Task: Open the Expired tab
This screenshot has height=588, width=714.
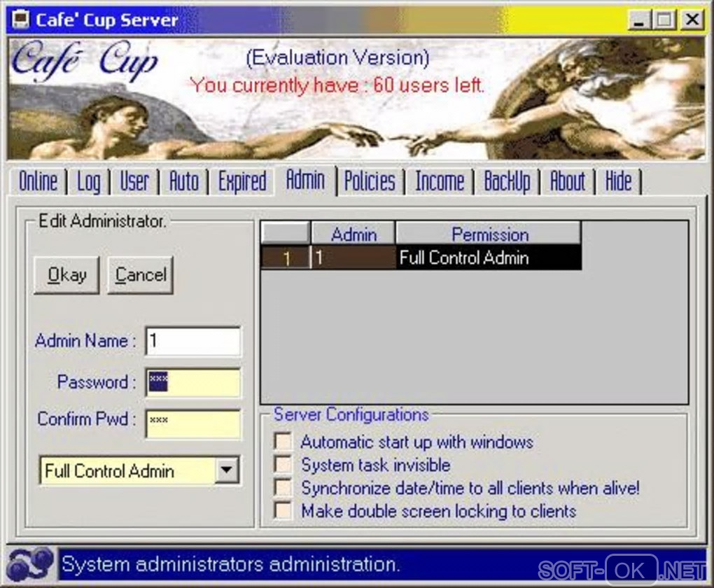Action: [x=242, y=182]
